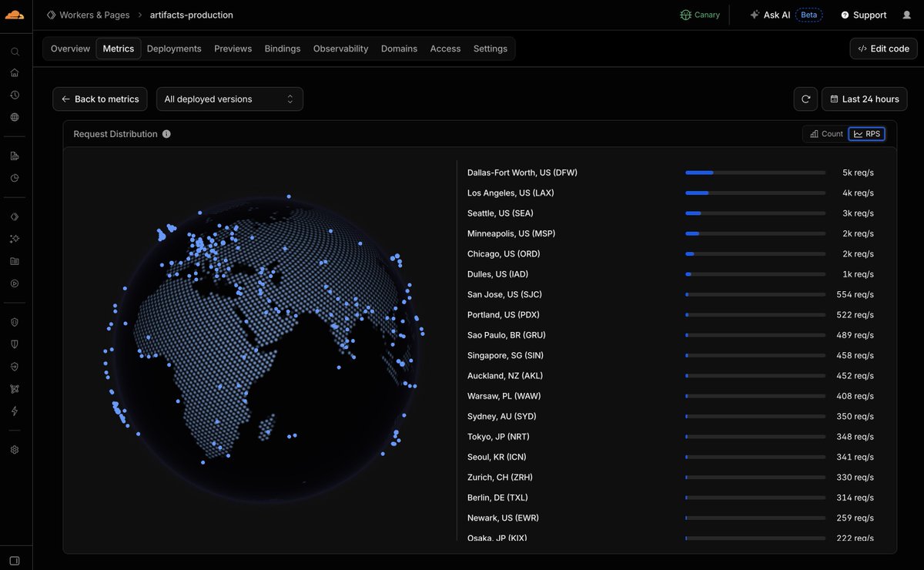Open the user account profile icon
The width and height of the screenshot is (924, 570).
pyautogui.click(x=906, y=15)
